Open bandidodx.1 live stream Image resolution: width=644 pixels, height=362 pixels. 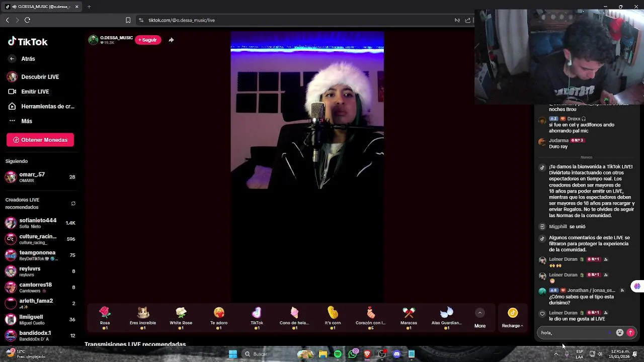click(40, 335)
